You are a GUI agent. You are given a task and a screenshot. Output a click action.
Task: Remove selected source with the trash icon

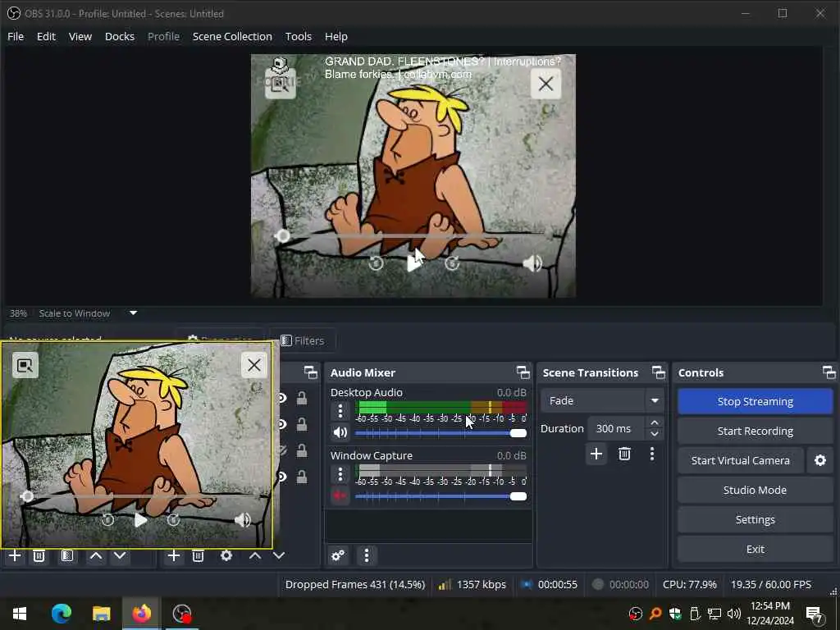(198, 555)
